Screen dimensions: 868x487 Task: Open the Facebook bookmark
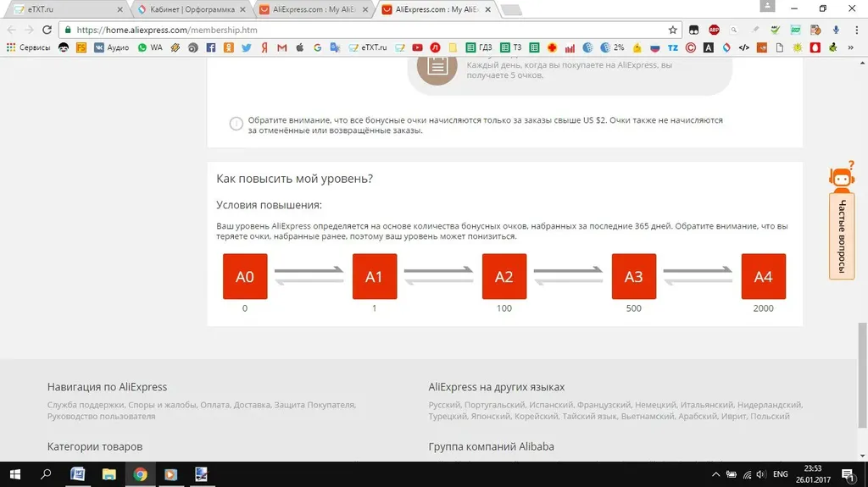pyautogui.click(x=211, y=47)
